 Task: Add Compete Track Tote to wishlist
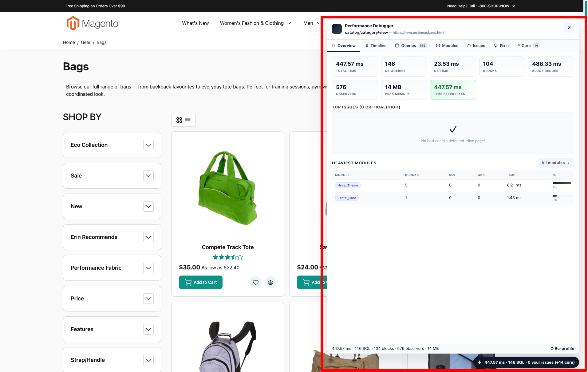(x=256, y=282)
